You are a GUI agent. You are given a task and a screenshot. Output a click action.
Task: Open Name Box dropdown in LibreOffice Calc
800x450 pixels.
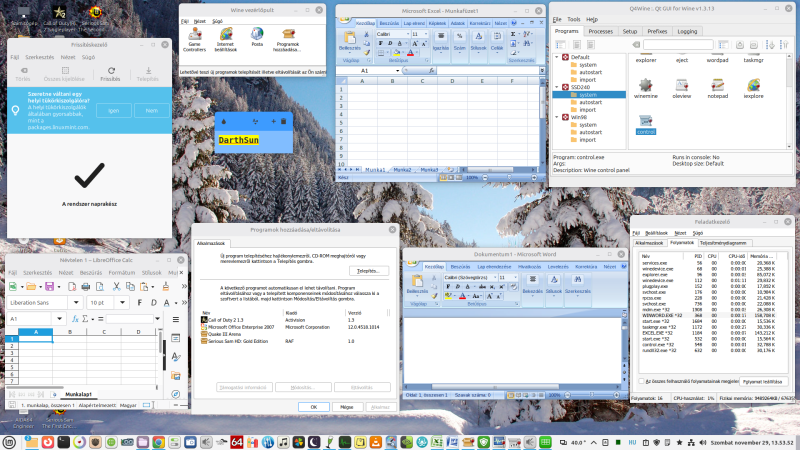point(60,319)
